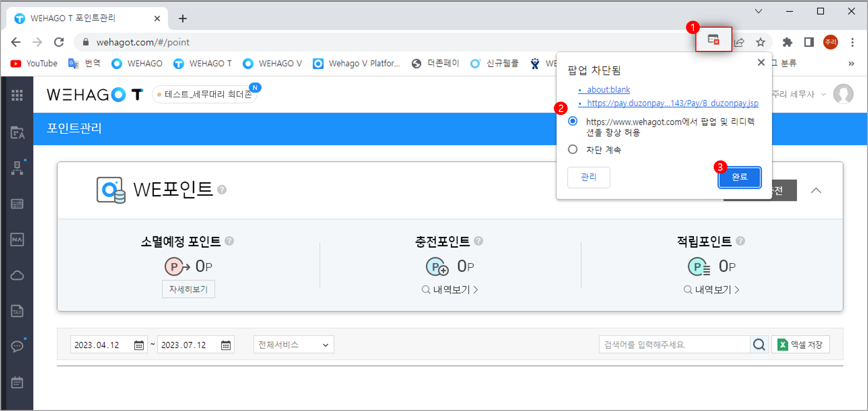This screenshot has height=411, width=868.
Task: Click the 완료 button in popup dialog
Action: (x=739, y=177)
